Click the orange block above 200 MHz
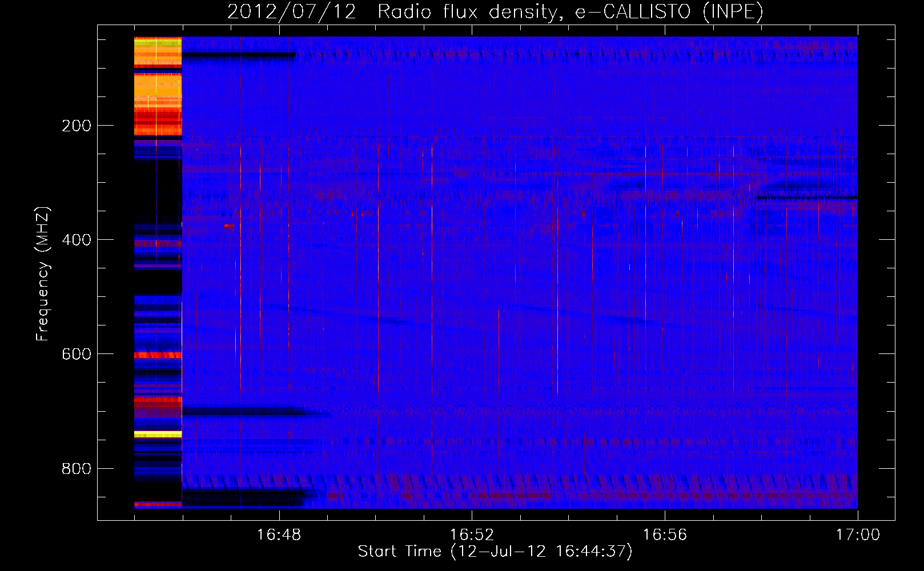 pyautogui.click(x=158, y=90)
